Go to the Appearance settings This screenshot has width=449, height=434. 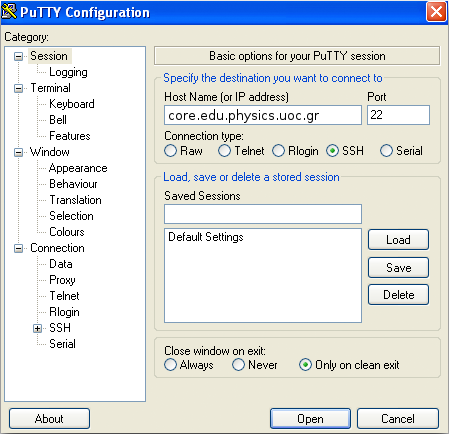78,168
